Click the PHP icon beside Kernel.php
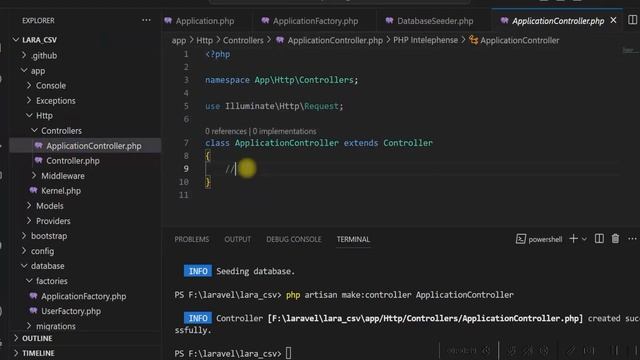The image size is (640, 360). point(33,191)
